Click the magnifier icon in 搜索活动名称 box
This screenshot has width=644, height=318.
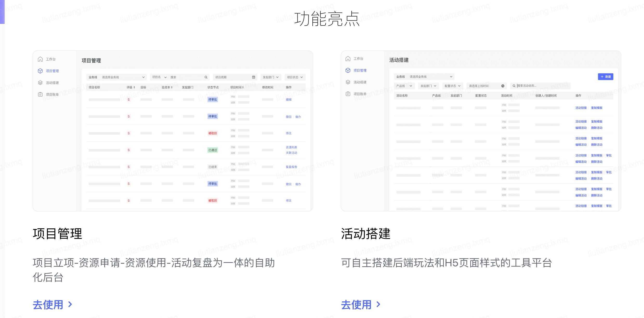[x=514, y=86]
